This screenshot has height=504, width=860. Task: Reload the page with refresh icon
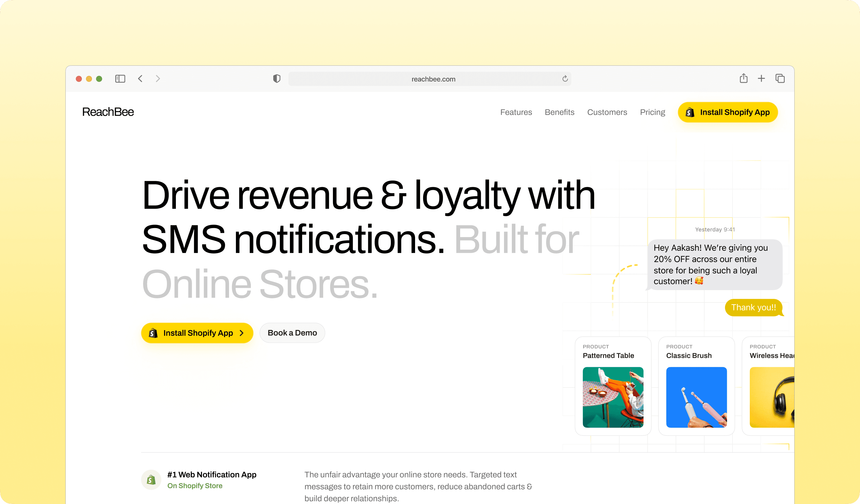click(x=565, y=79)
